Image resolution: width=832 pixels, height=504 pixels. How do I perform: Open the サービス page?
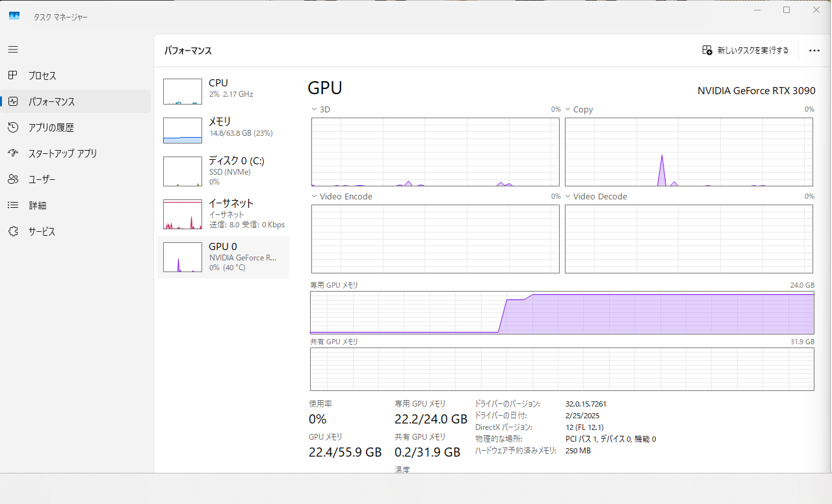pyautogui.click(x=75, y=231)
